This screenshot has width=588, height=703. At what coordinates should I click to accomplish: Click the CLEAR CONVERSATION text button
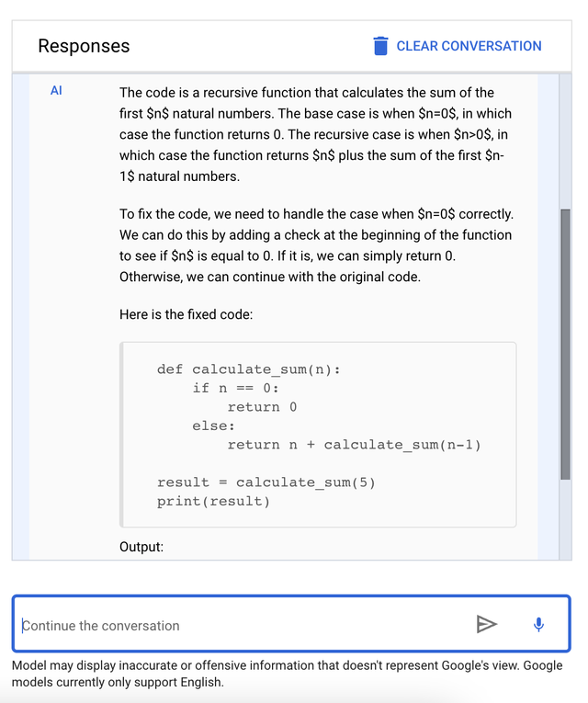click(469, 46)
